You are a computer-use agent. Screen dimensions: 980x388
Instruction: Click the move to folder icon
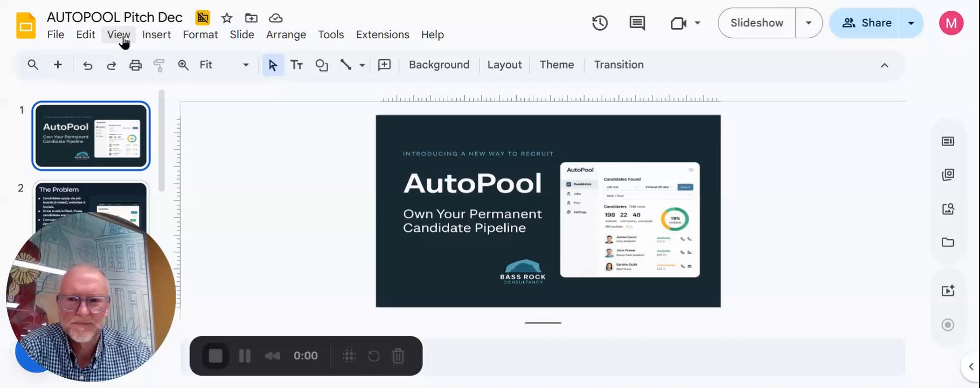(251, 18)
